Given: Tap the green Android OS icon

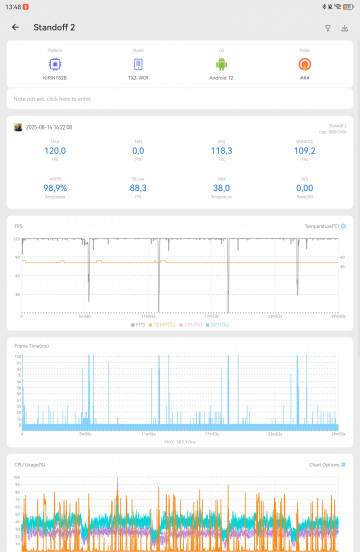Looking at the screenshot, I should 221,64.
